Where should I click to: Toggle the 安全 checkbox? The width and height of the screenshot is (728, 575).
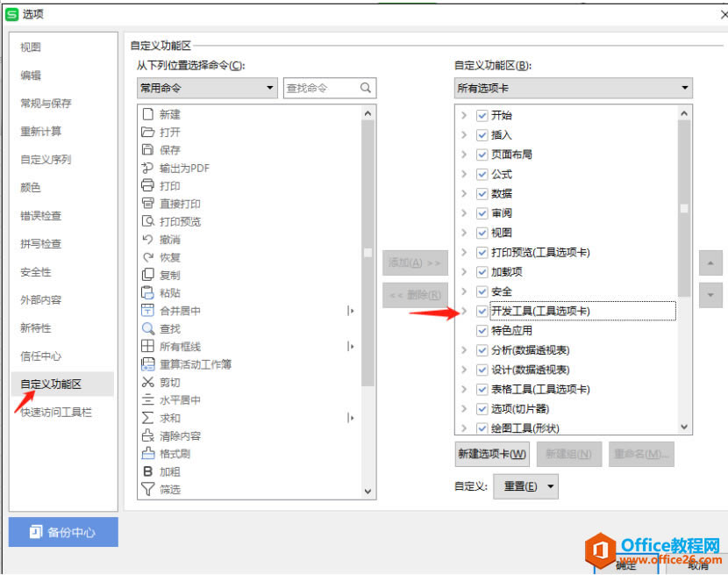point(482,291)
